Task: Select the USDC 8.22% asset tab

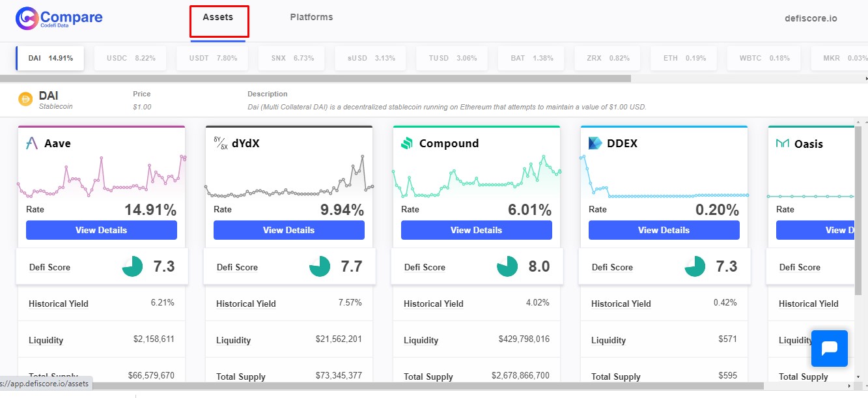Action: click(131, 58)
